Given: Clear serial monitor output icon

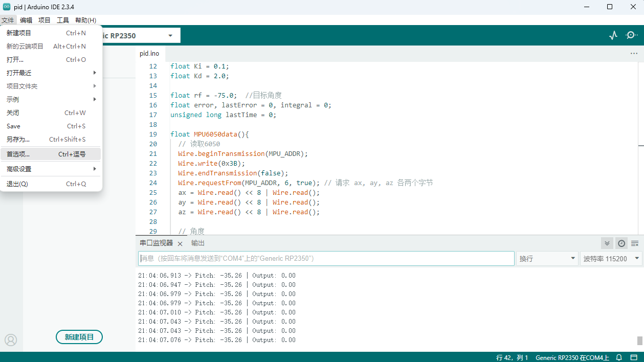Looking at the screenshot, I should pos(635,243).
